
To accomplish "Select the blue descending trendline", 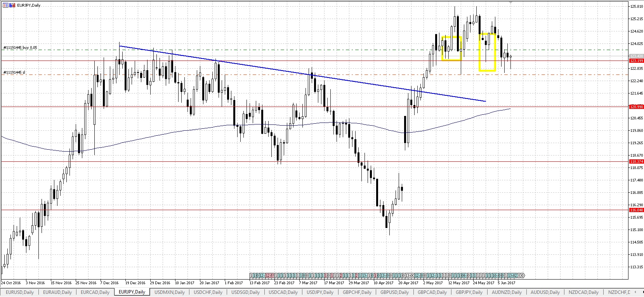I will 302,74.
